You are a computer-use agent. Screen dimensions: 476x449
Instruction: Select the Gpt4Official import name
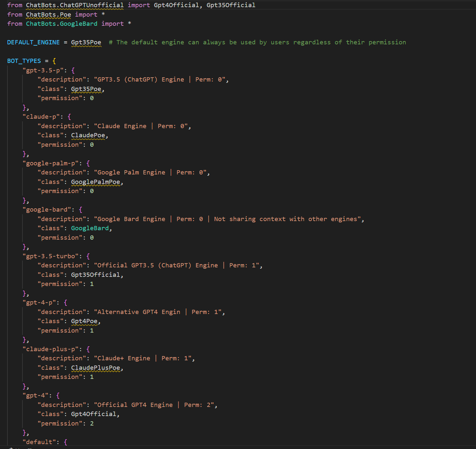click(x=177, y=5)
